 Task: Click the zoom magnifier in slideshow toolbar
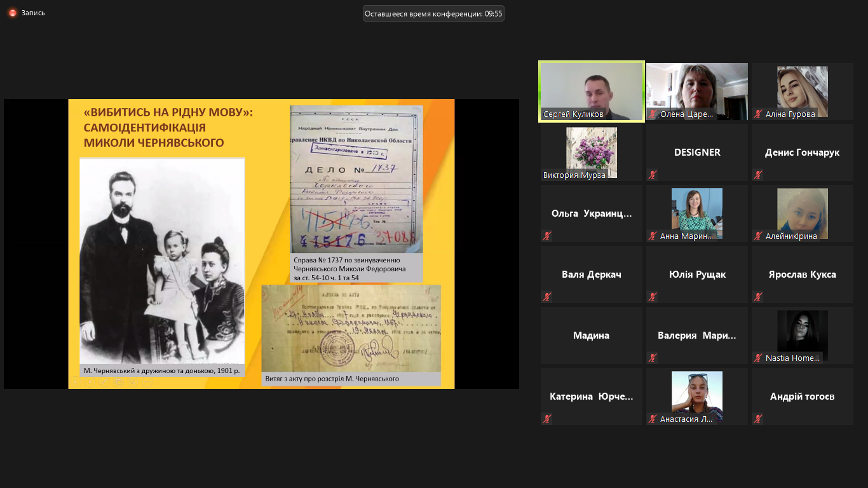coord(133,382)
